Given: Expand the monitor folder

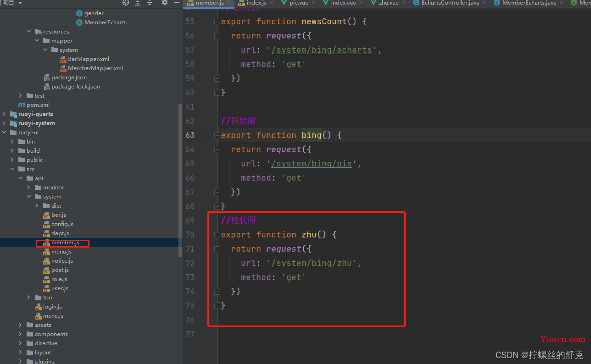Looking at the screenshot, I should pos(29,188).
